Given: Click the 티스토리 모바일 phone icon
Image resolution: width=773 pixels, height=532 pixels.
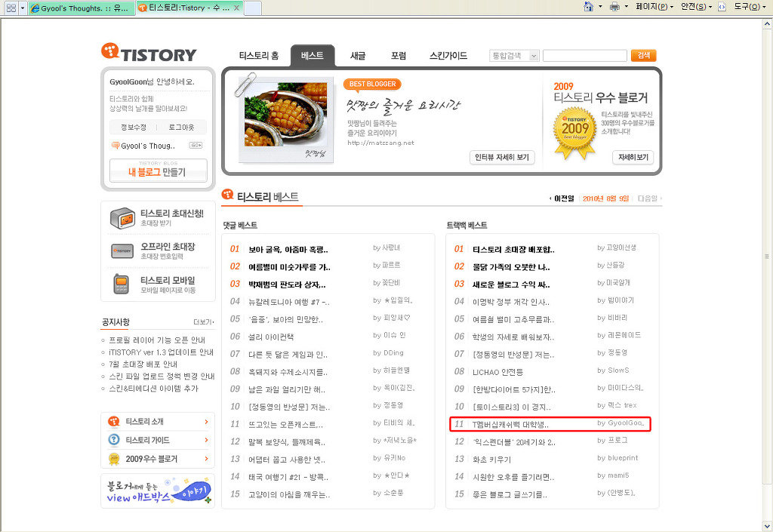Looking at the screenshot, I should 122,284.
